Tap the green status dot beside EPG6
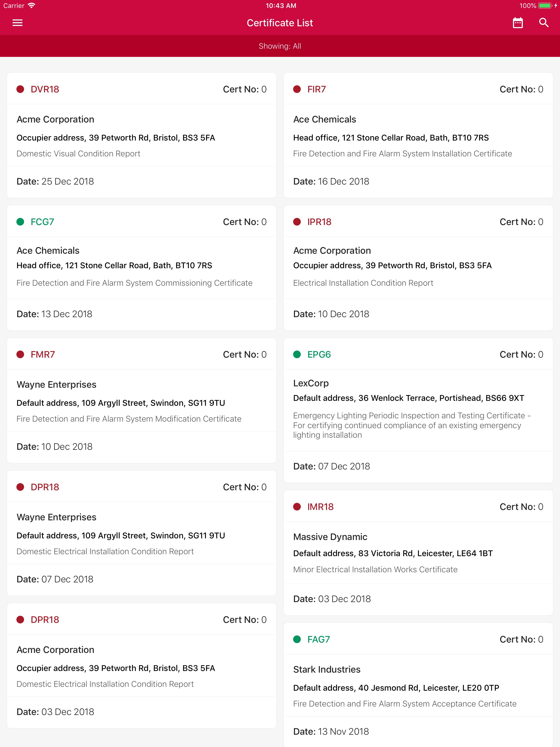Screen dimensions: 560x747 point(297,354)
